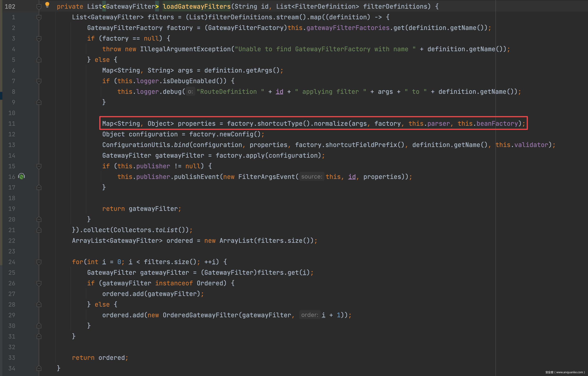Screen dimensions: 588x376
Task: Collapse the loadGatewayFilters method fold marker
Action: [x=39, y=7]
